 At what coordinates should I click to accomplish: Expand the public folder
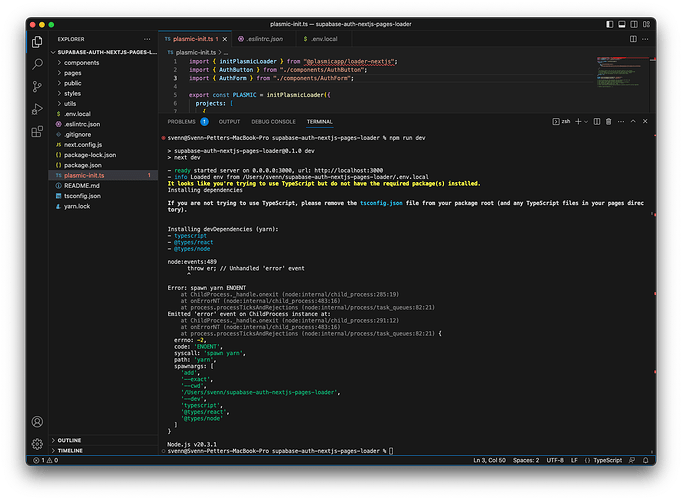point(103,83)
